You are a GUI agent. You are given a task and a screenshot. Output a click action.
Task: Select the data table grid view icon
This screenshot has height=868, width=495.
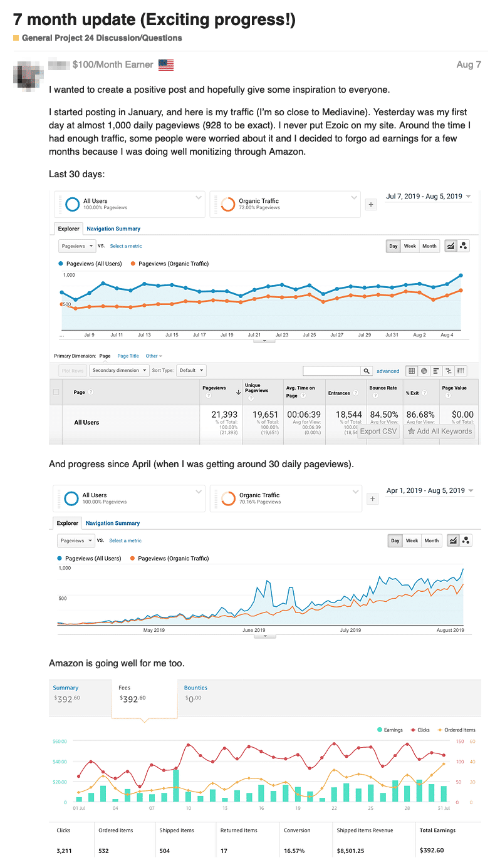412,371
